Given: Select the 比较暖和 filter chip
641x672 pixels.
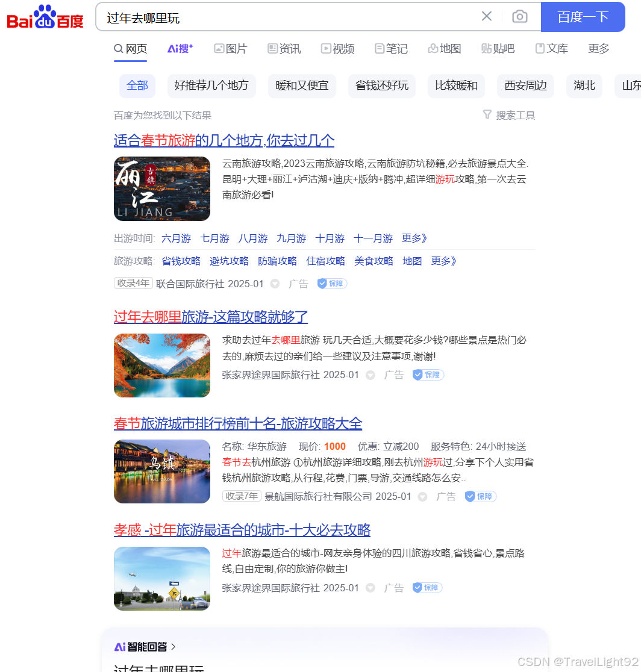Looking at the screenshot, I should point(456,86).
